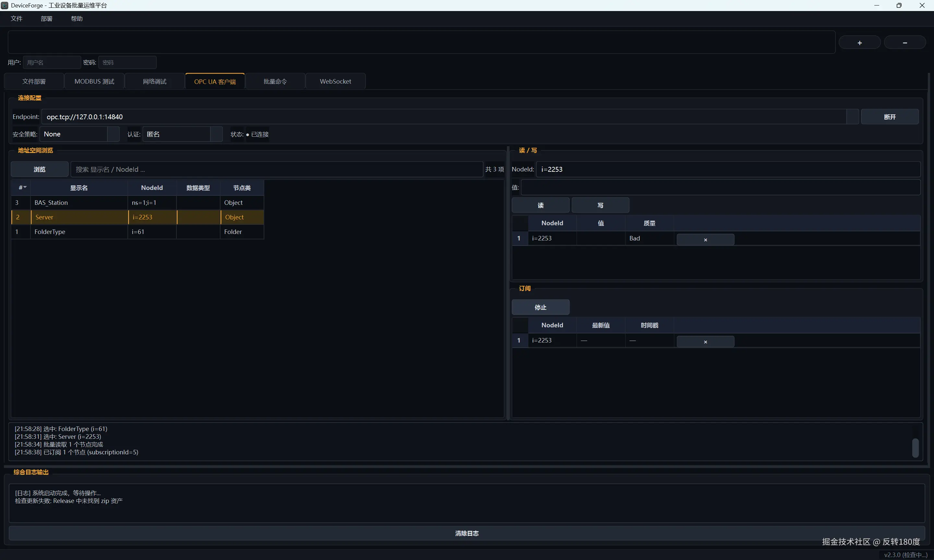The image size is (934, 560).
Task: Focus the node search field
Action: coord(277,169)
